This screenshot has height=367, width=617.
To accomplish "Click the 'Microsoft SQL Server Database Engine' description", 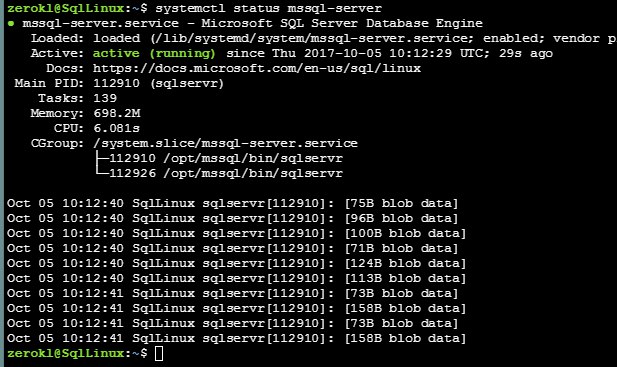I will pos(342,23).
